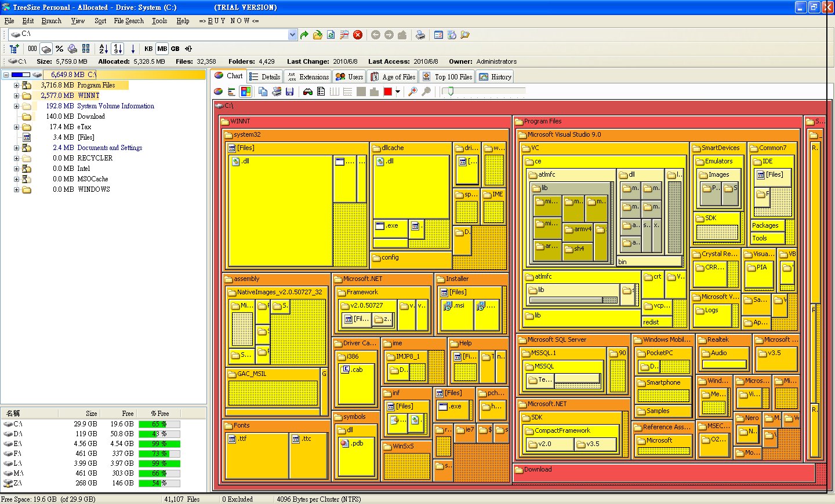Select the Download folder in the tree

pos(91,116)
